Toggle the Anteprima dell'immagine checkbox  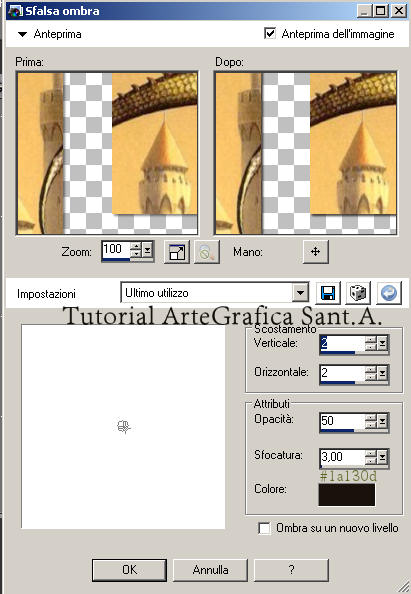(x=270, y=33)
